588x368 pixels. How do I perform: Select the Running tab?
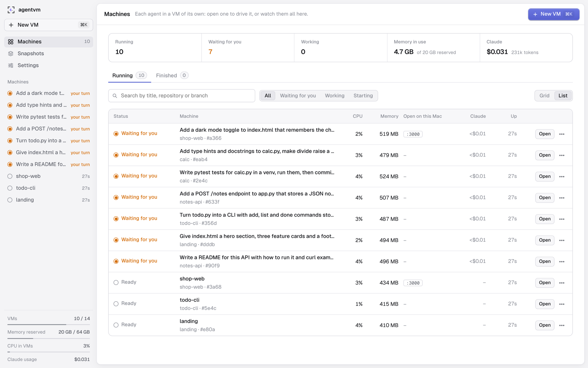pyautogui.click(x=129, y=76)
